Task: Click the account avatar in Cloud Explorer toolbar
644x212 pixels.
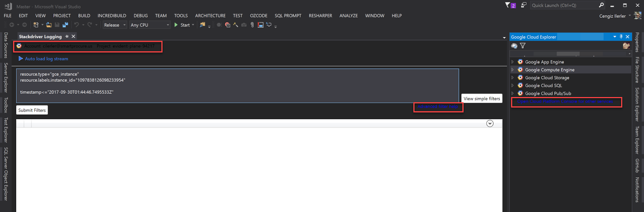Action: click(626, 46)
